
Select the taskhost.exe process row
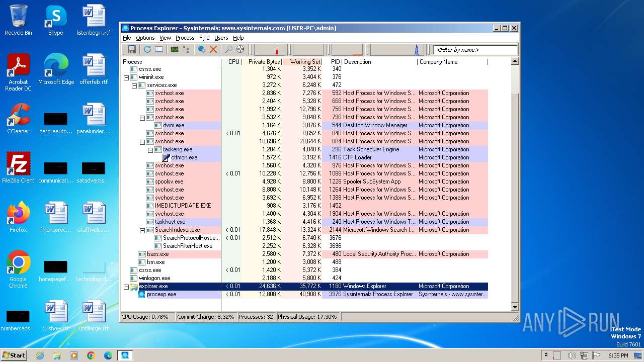(304, 222)
